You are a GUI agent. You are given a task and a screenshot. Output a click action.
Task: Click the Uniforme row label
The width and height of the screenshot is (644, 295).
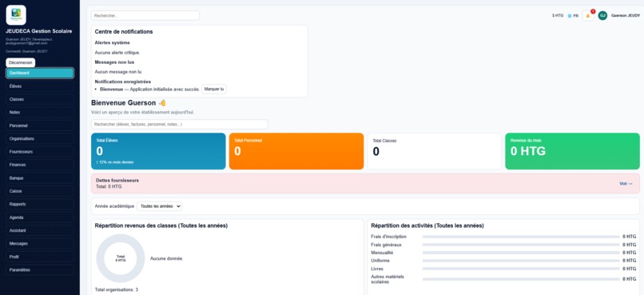[380, 261]
